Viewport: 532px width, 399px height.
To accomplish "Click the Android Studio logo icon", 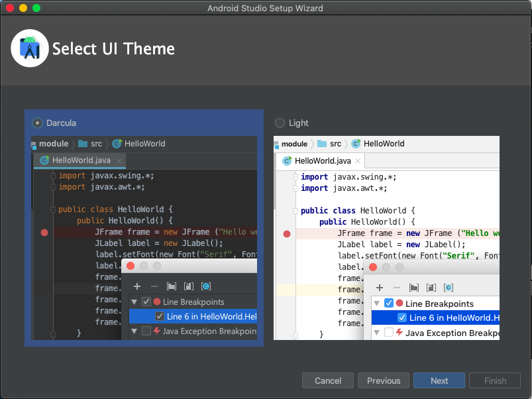I will pos(30,48).
